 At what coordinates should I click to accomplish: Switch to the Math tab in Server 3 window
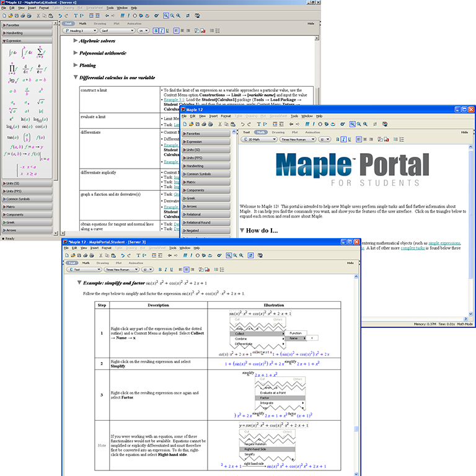(x=86, y=263)
